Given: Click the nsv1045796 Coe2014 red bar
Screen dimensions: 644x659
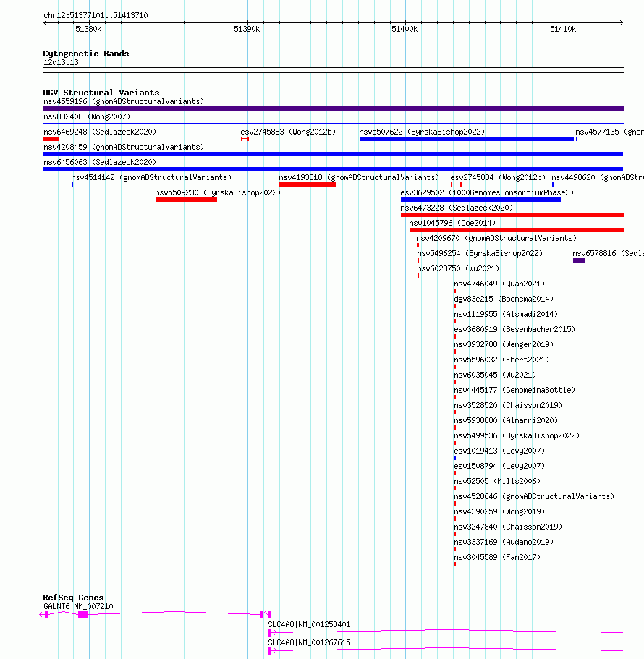Looking at the screenshot, I should coord(516,229).
